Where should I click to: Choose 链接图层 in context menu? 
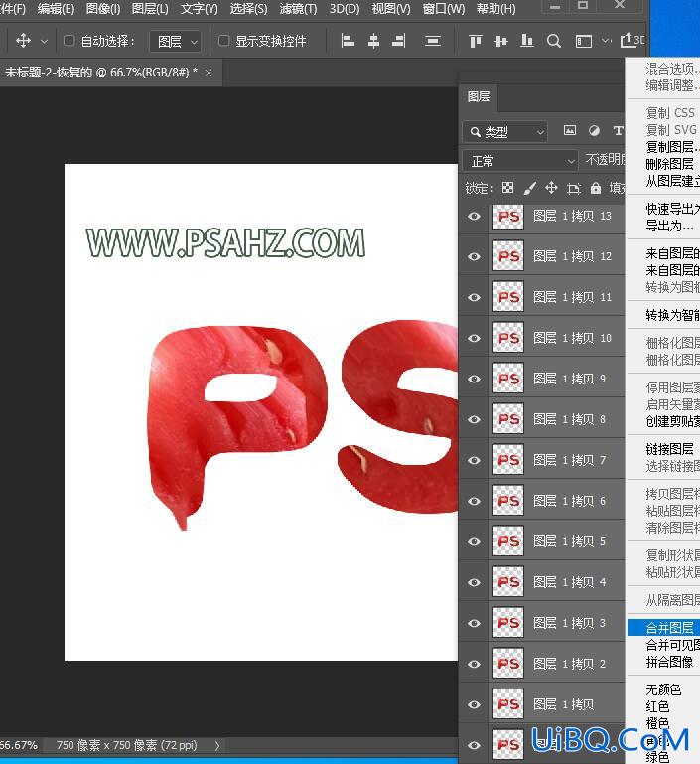pos(669,449)
